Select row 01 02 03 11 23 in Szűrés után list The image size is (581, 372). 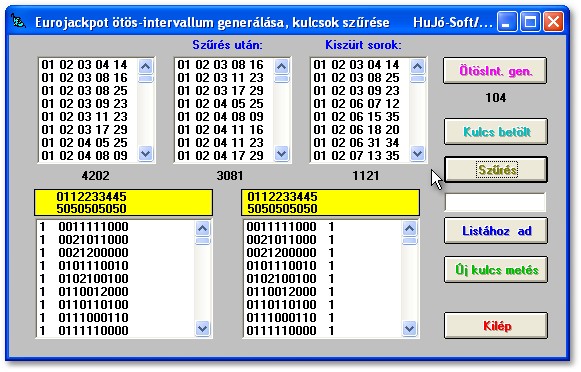(223, 78)
